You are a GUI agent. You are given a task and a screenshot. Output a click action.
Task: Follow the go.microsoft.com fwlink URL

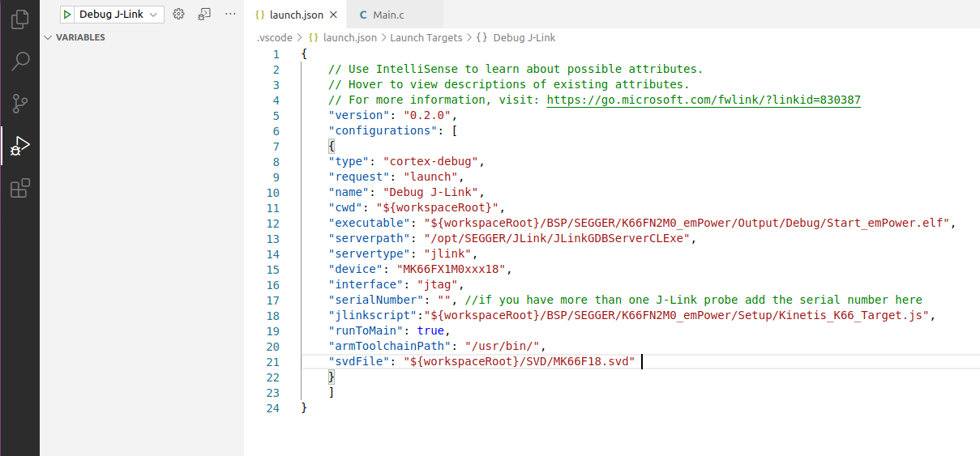pos(703,100)
